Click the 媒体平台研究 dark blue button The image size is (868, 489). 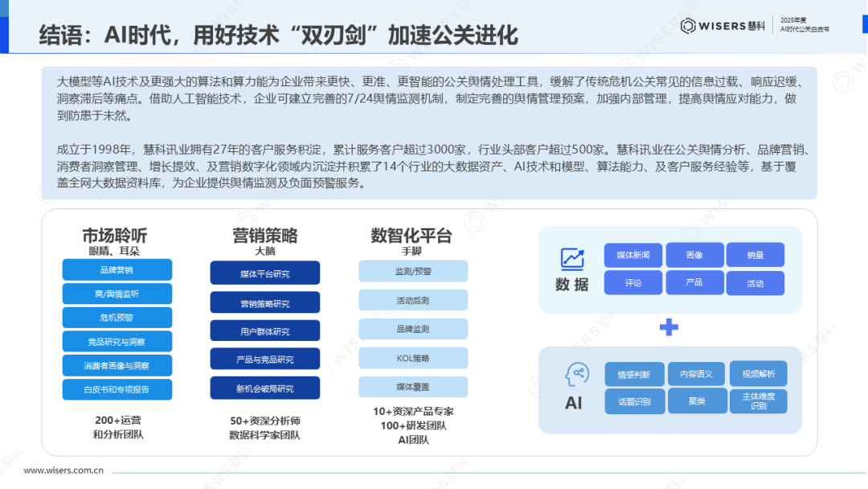pyautogui.click(x=265, y=273)
